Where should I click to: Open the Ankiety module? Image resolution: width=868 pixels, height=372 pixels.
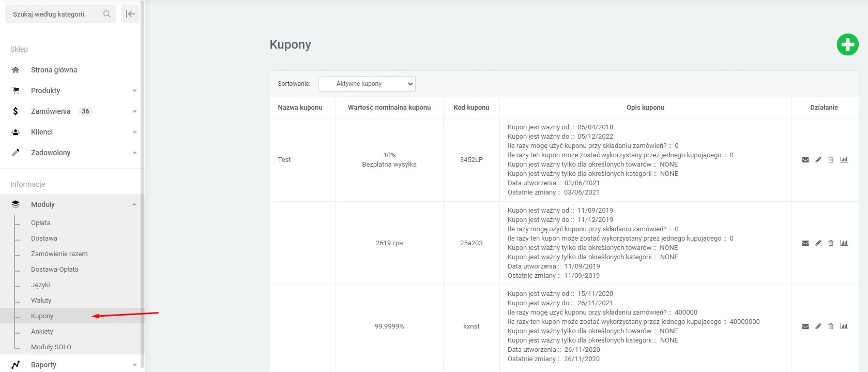click(42, 332)
